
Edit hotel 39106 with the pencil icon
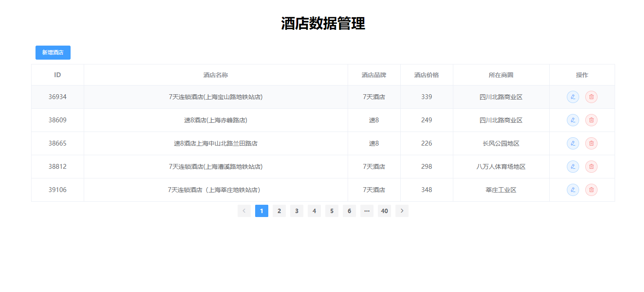point(573,190)
